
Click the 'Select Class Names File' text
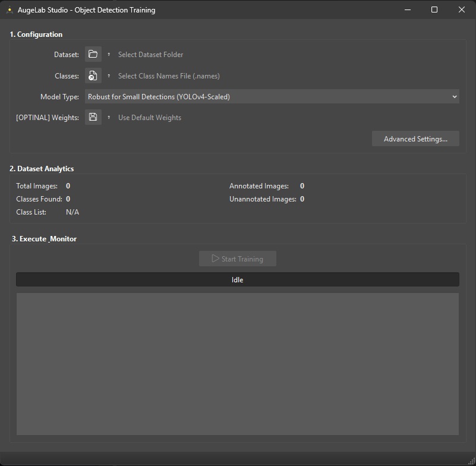169,76
